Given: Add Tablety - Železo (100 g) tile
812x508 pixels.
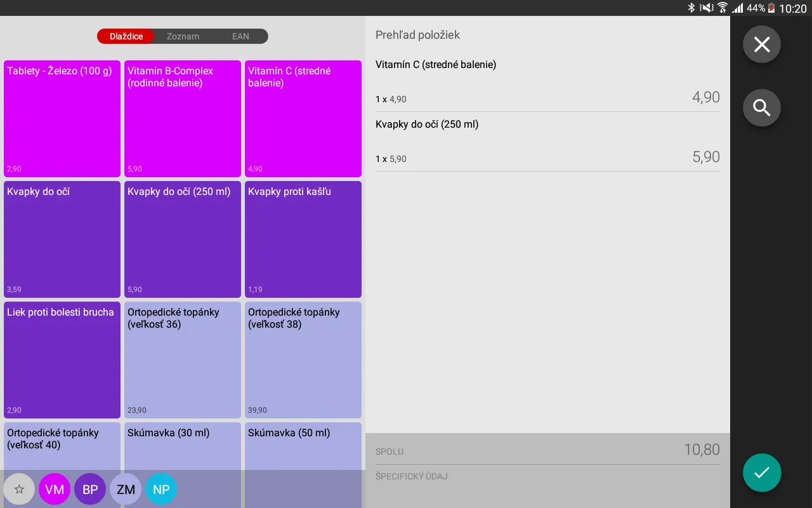Looking at the screenshot, I should click(62, 119).
